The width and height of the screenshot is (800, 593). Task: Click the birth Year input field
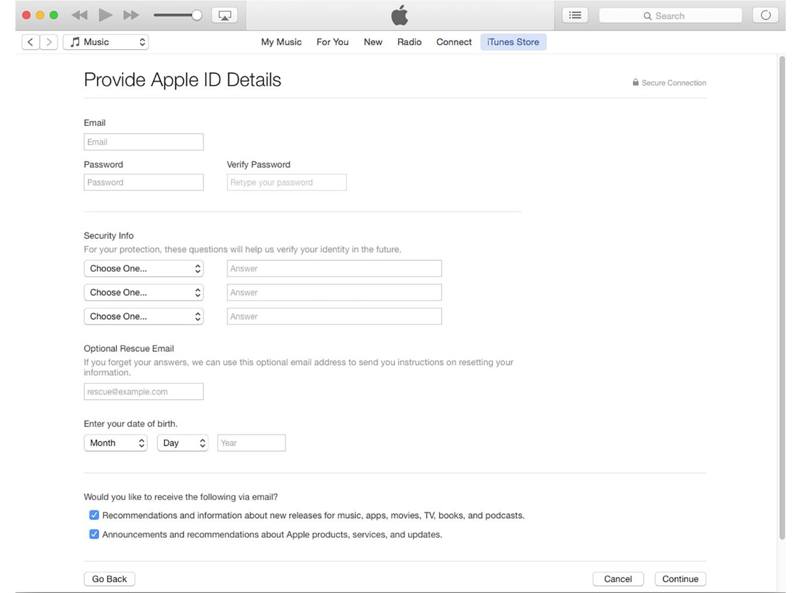pyautogui.click(x=252, y=443)
